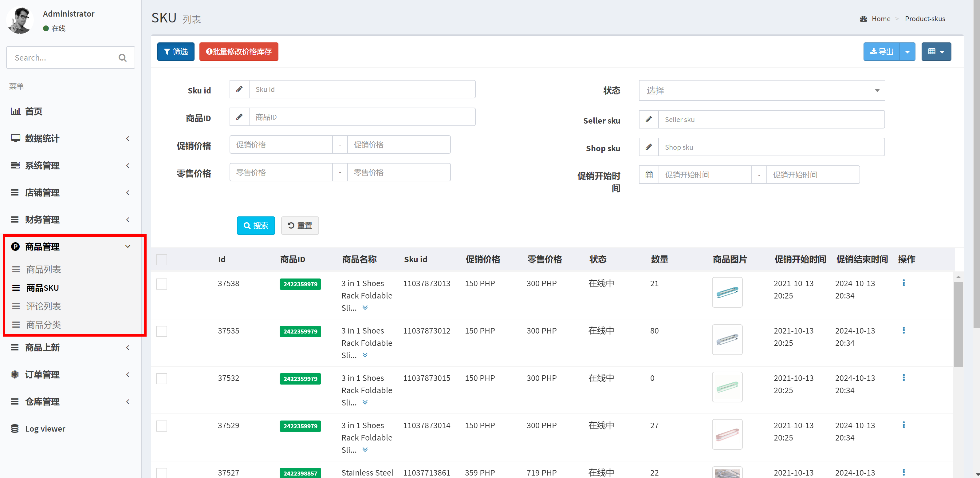Viewport: 980px width, 478px height.
Task: Click calendar icon for 促销开始时间 field
Action: click(649, 175)
